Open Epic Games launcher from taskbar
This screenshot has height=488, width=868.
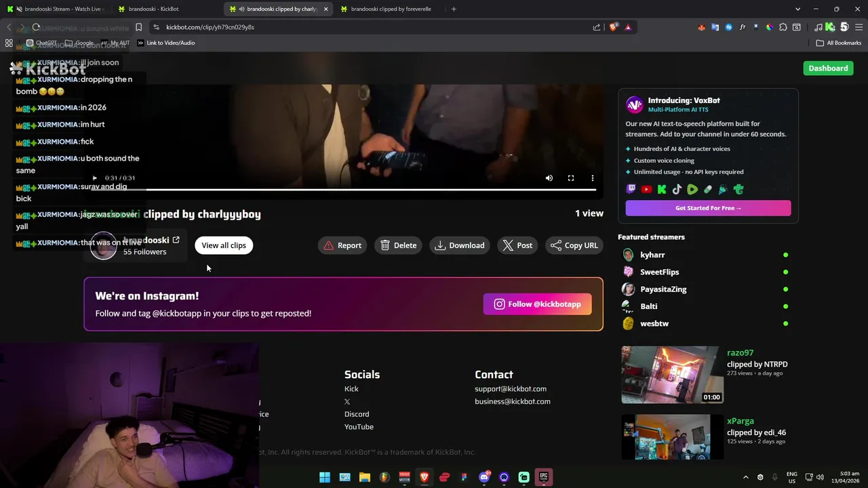(544, 477)
